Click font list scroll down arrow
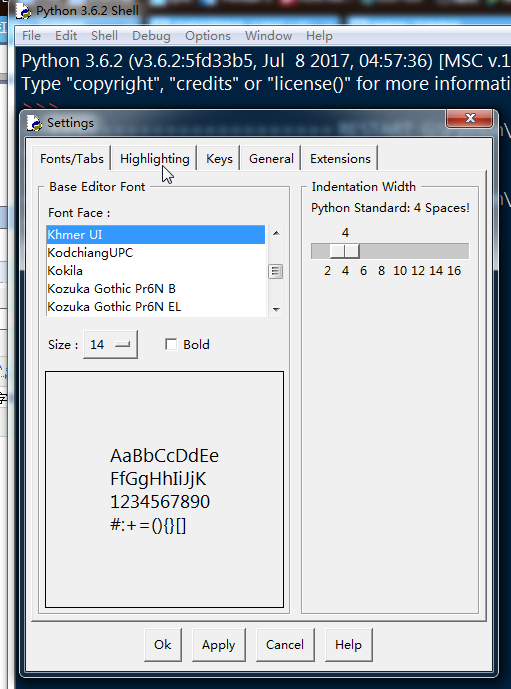 276,310
